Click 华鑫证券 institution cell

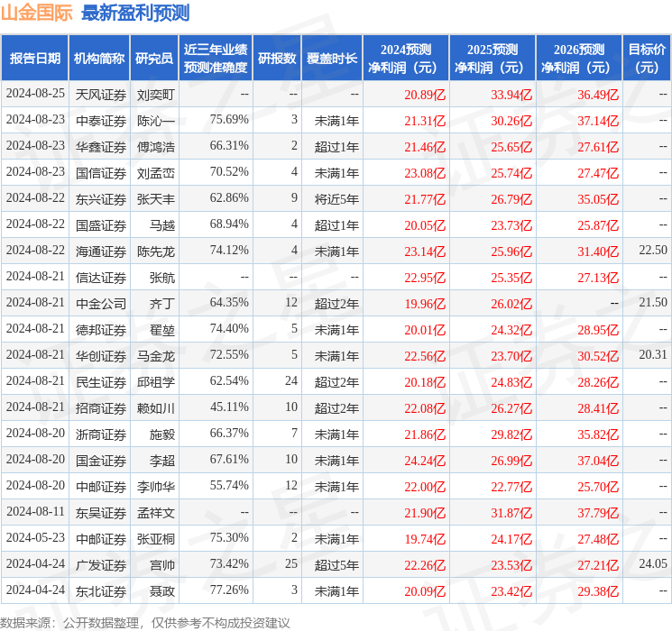(x=101, y=147)
